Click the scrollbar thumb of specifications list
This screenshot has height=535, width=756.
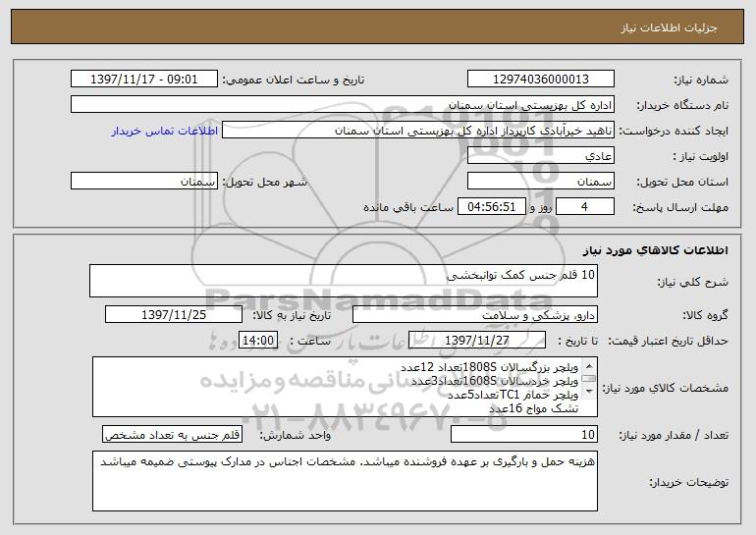point(589,379)
